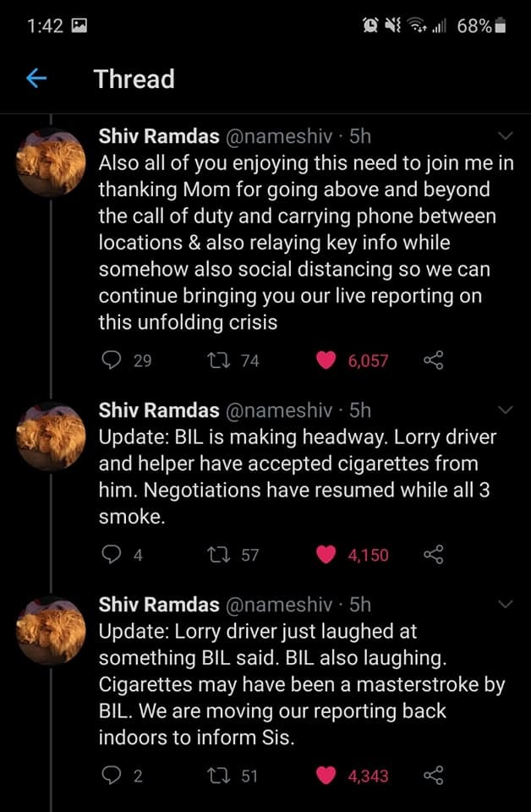Image resolution: width=531 pixels, height=812 pixels.
Task: Expand the menu chevron on headway tweet
Action: coord(506,410)
